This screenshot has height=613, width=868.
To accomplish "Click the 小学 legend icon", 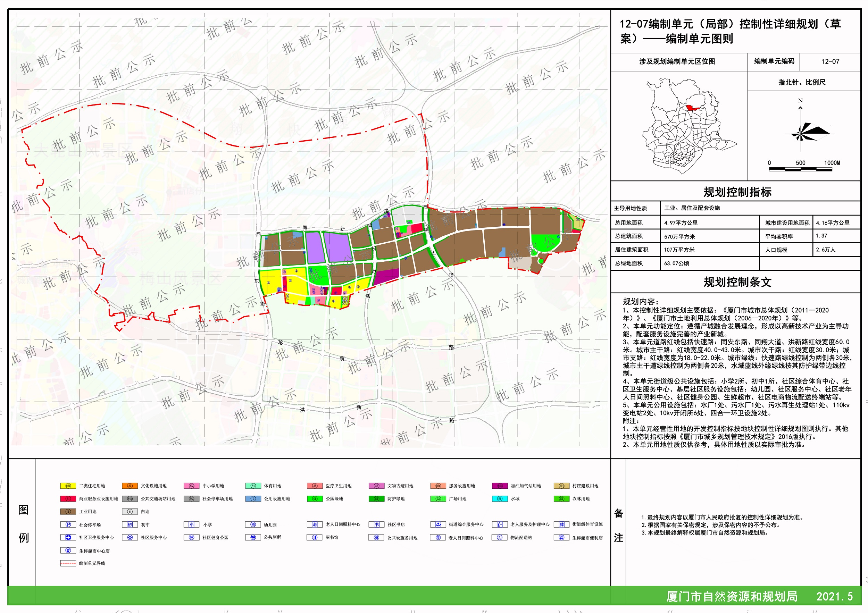I will coord(191,524).
